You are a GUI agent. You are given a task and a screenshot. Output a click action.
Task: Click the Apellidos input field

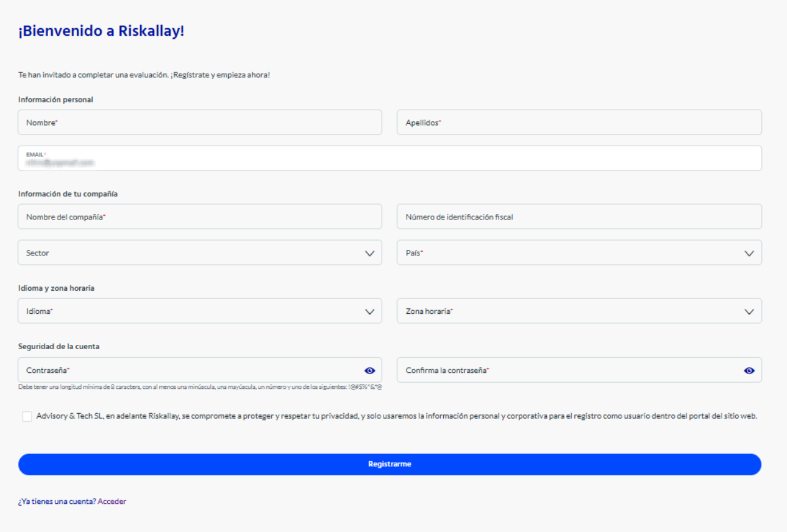579,122
